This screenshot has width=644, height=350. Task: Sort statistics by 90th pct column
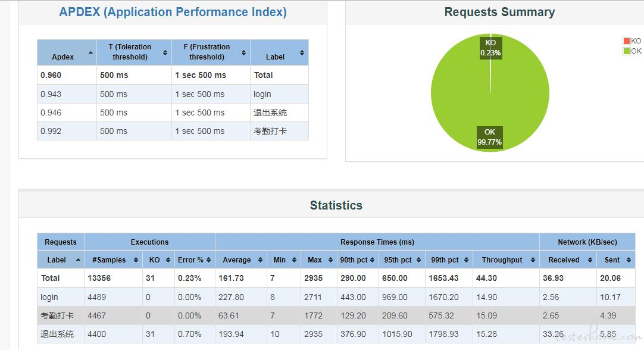pos(354,260)
